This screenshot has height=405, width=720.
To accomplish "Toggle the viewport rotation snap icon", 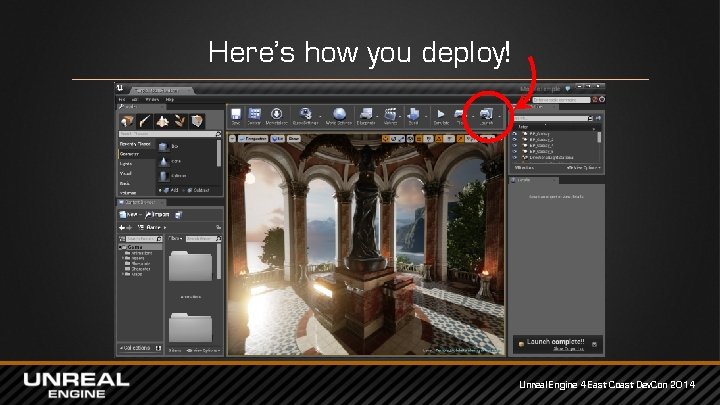I will click(x=439, y=139).
